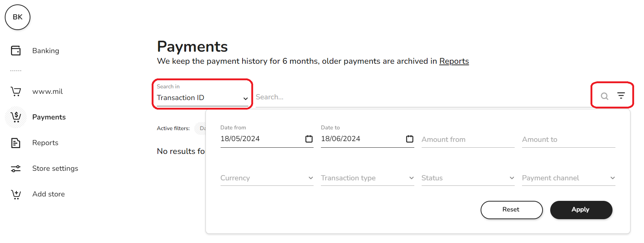Click the Banking wallet icon
Image resolution: width=644 pixels, height=243 pixels.
pos(16,51)
